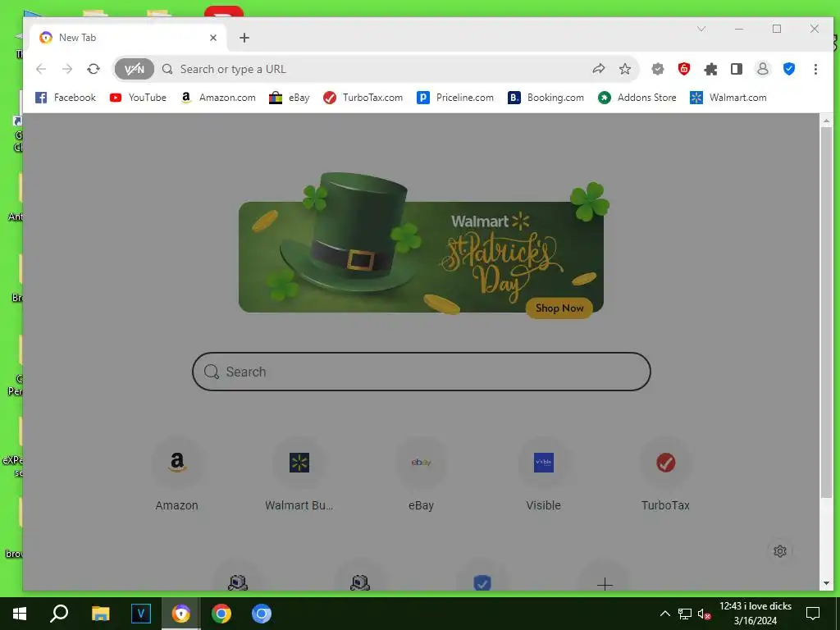The width and height of the screenshot is (840, 630).
Task: Click the taskbar clock date 3/16/2024
Action: click(x=755, y=621)
